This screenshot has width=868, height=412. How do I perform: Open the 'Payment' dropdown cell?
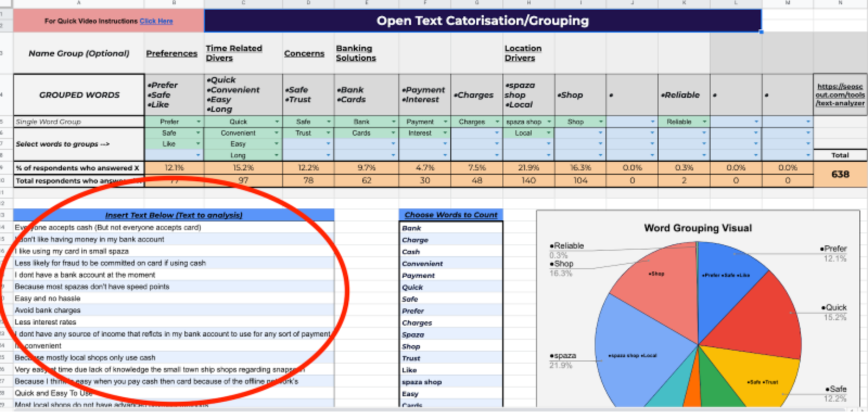(x=425, y=122)
